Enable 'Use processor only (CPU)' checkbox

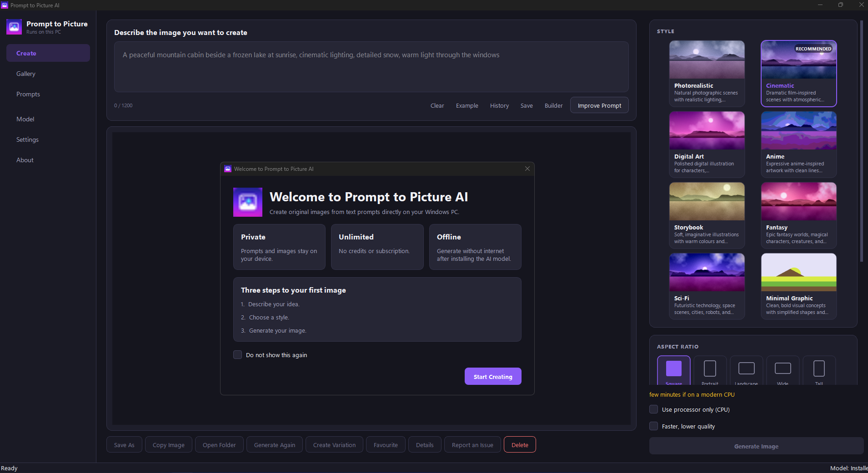653,409
